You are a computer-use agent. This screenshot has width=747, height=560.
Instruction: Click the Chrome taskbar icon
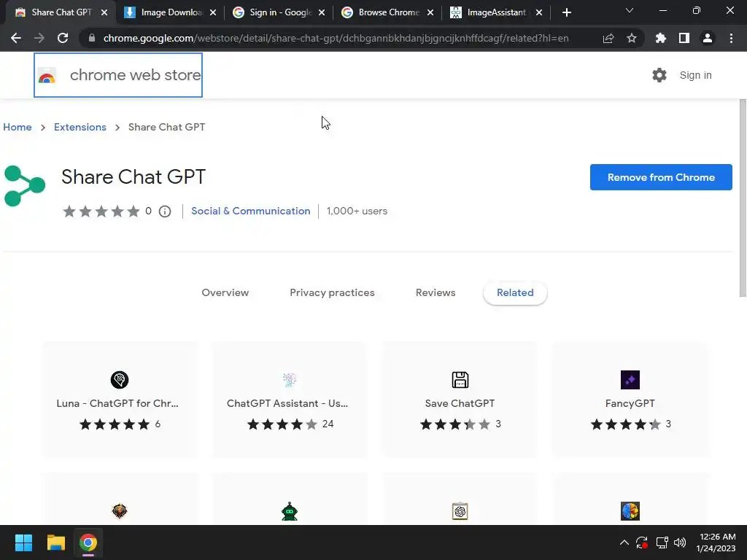[88, 542]
